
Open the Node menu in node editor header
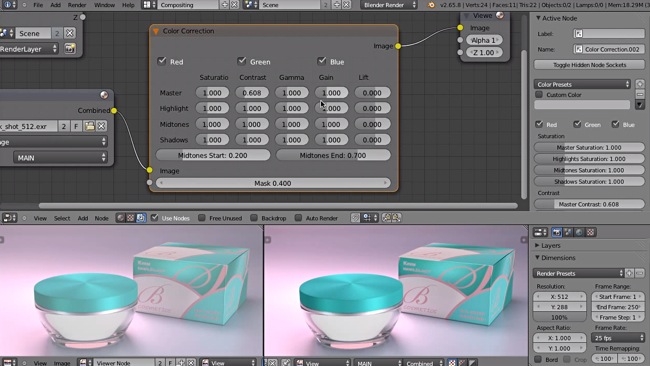[x=102, y=218]
